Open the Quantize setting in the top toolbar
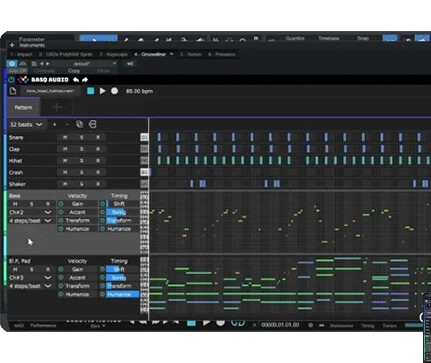This screenshot has height=363, width=431. [x=295, y=38]
